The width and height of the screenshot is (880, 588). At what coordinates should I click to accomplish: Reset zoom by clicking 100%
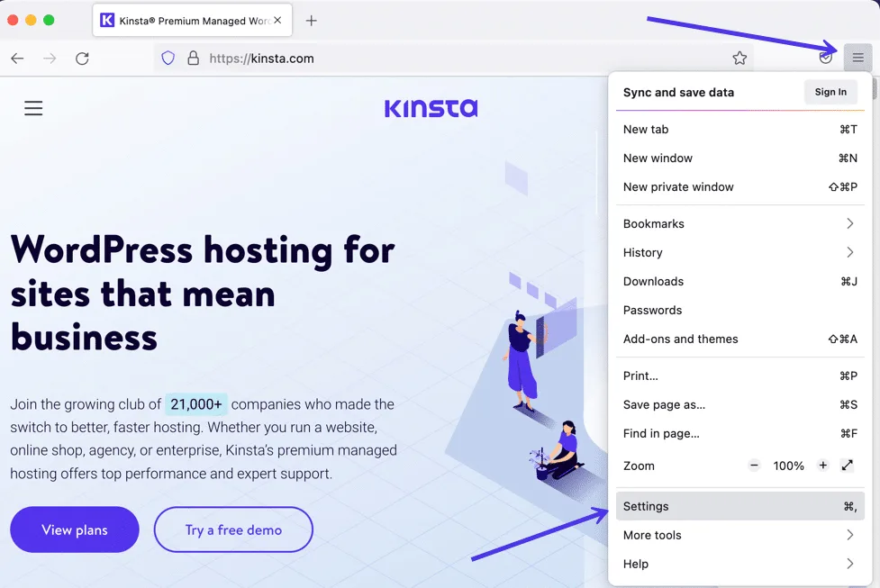(788, 466)
